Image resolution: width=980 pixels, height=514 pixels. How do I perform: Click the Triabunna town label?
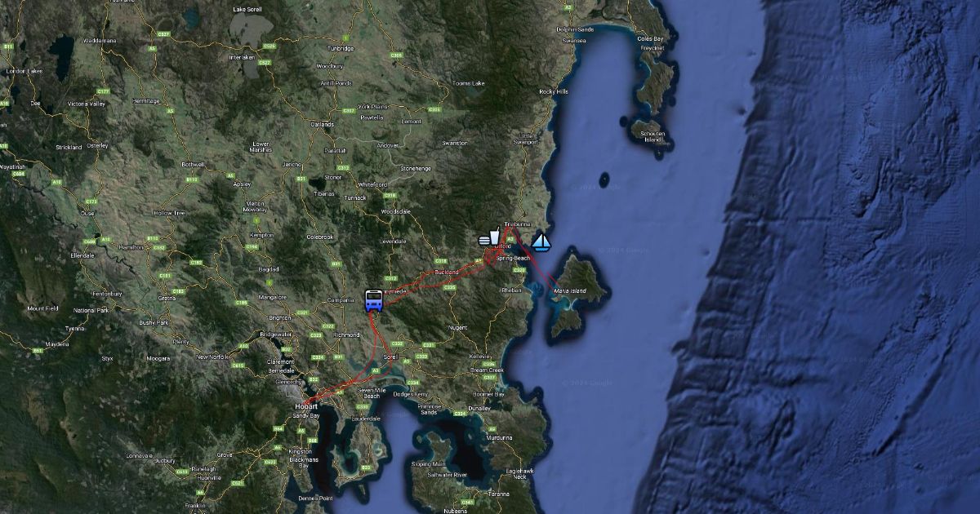(518, 224)
